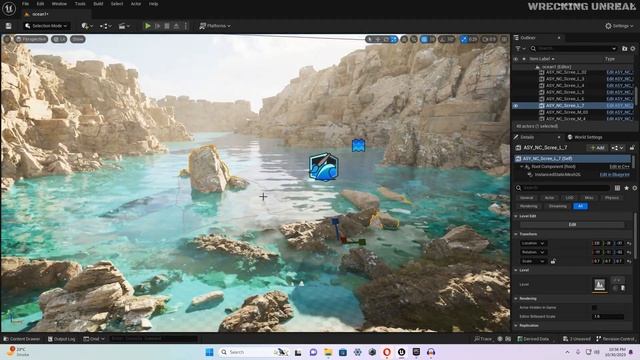Activate the scale gizmo tool in viewport
The image size is (640, 360).
coord(393,39)
